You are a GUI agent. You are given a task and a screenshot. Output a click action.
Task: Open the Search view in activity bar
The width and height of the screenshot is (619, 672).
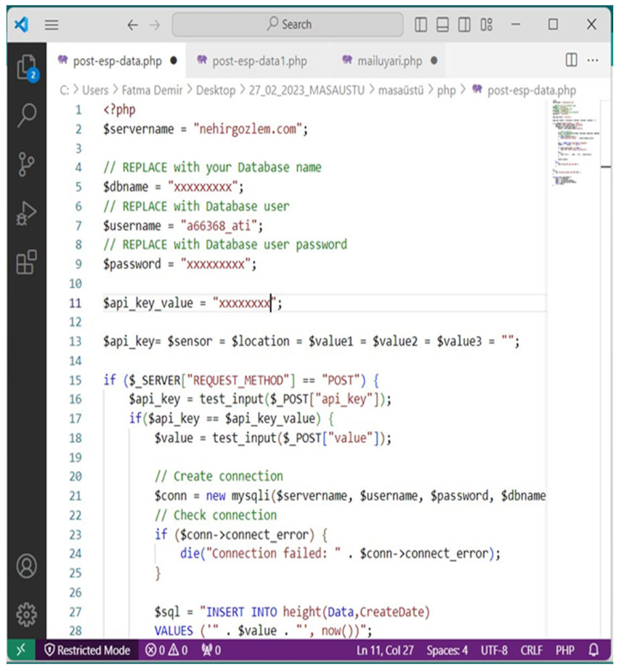tap(26, 115)
